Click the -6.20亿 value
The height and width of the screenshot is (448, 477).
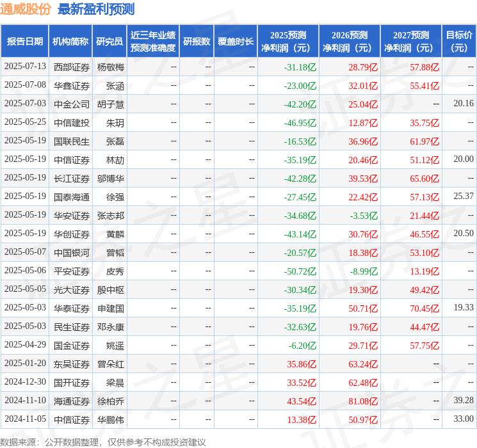[x=302, y=346]
